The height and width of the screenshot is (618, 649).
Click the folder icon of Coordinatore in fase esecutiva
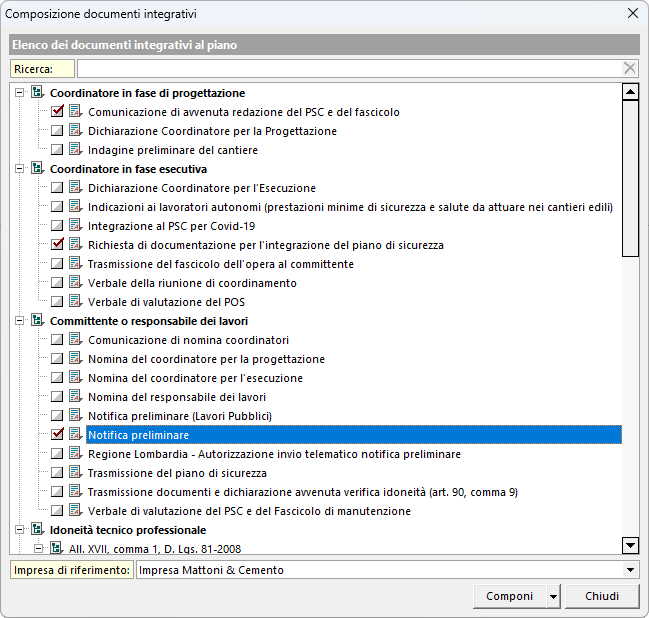coord(37,169)
